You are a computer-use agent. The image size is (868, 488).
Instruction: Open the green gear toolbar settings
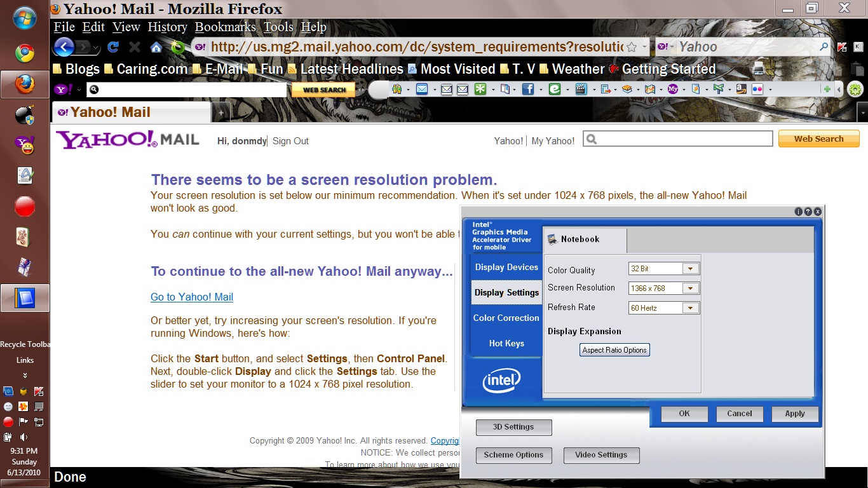point(855,90)
